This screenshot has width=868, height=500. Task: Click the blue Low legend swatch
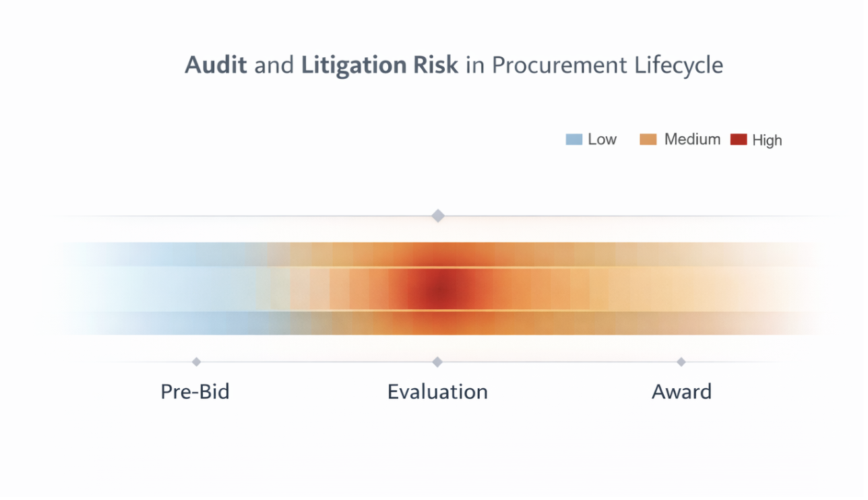click(573, 139)
